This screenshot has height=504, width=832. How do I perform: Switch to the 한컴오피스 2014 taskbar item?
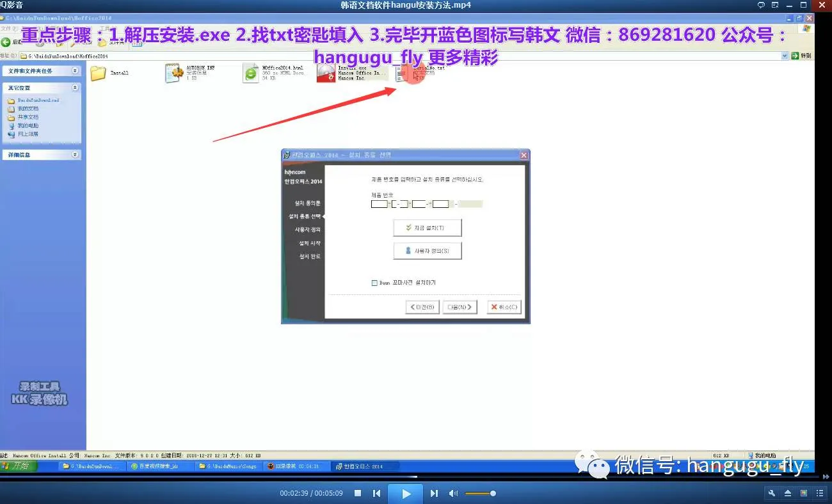point(365,466)
